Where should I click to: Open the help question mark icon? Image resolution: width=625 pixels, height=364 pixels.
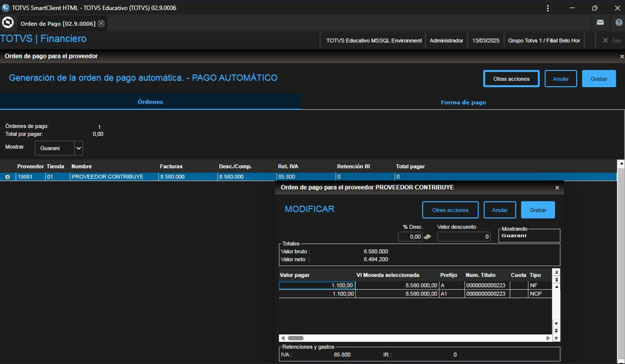click(618, 23)
